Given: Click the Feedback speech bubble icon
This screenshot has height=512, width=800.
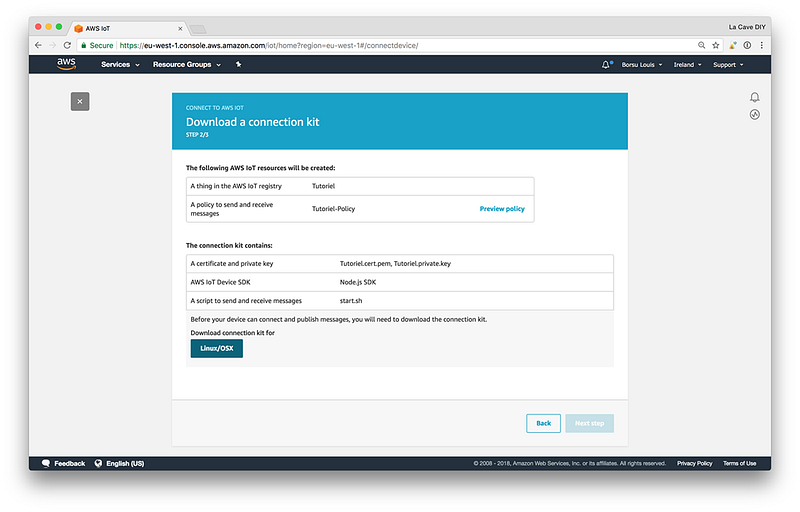Looking at the screenshot, I should pyautogui.click(x=46, y=464).
